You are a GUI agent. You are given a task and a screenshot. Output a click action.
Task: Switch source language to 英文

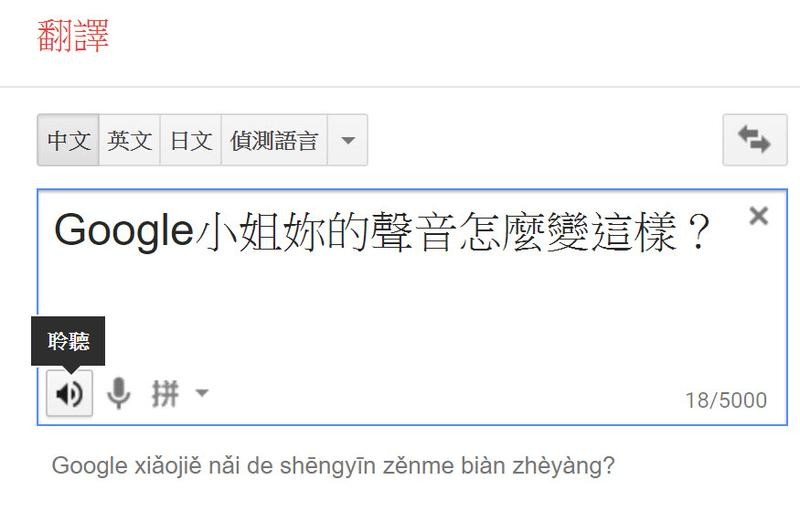[x=130, y=140]
